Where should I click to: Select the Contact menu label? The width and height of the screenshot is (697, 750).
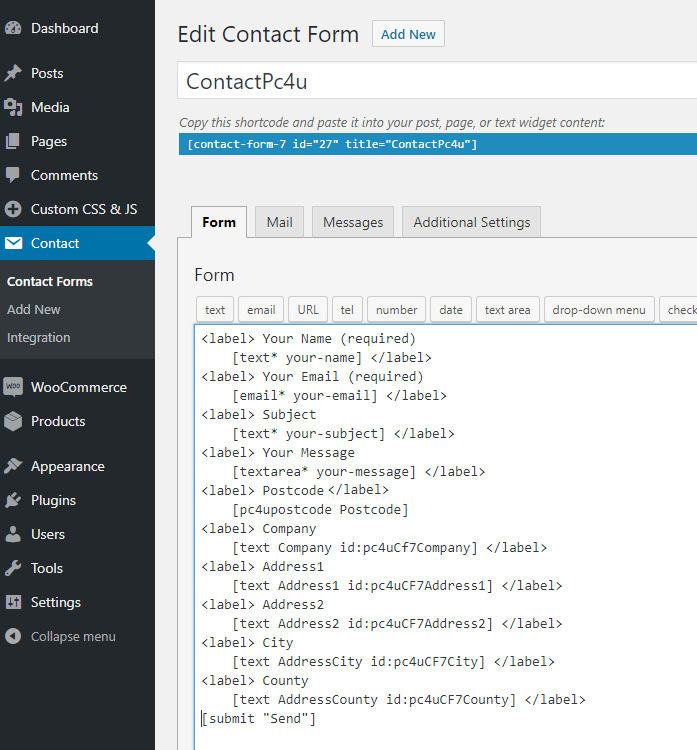tap(55, 243)
